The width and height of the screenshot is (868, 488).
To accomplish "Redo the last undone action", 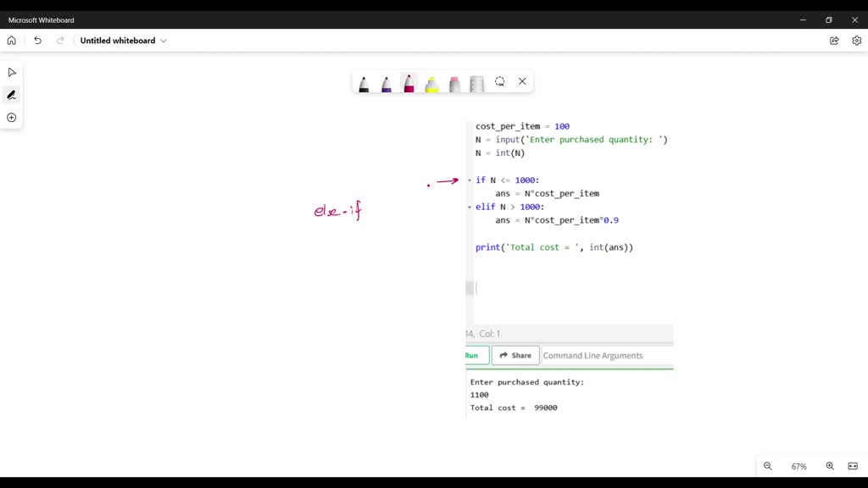I will [x=60, y=41].
